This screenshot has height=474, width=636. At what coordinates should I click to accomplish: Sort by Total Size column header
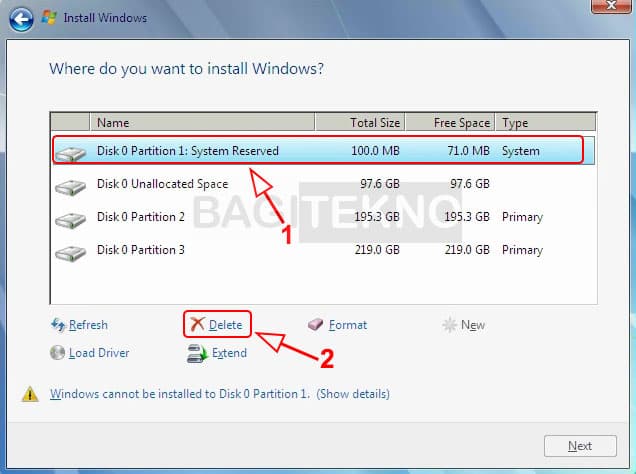pyautogui.click(x=360, y=122)
